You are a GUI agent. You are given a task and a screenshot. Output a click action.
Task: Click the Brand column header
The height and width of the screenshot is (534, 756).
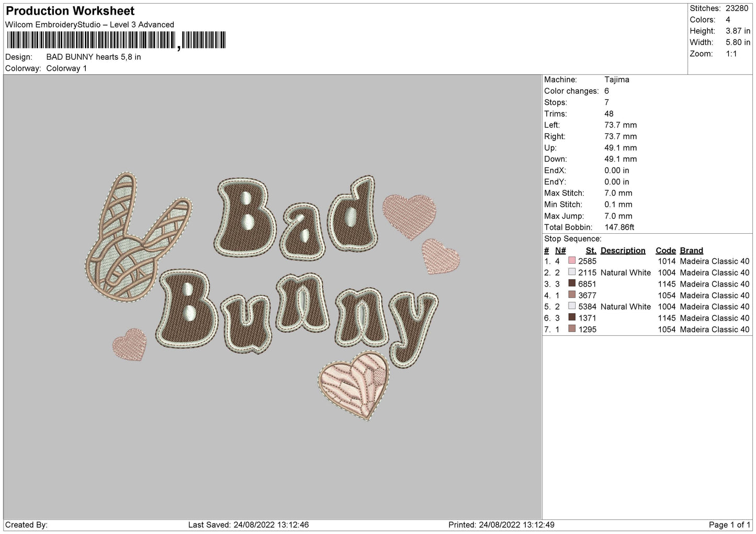point(691,251)
